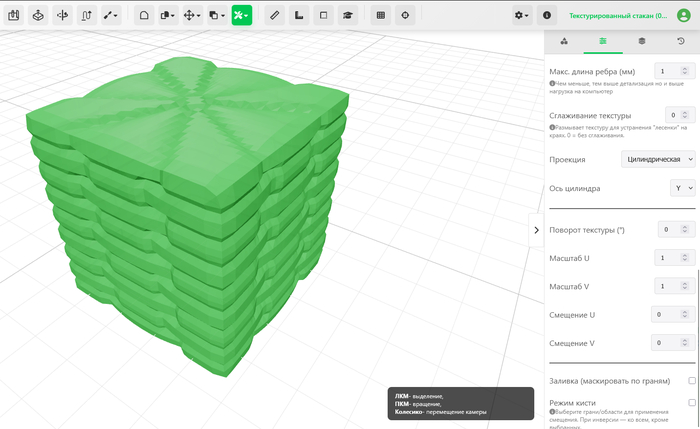Click the extrude push-pull toolbar icon

click(38, 15)
